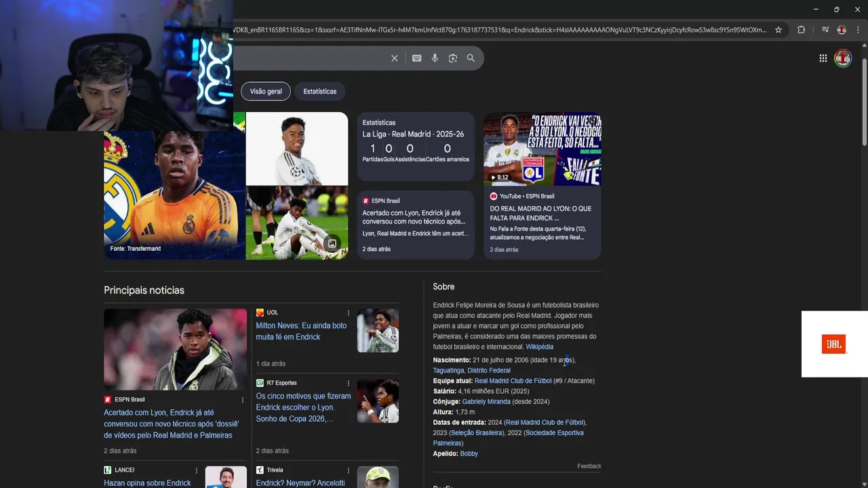
Task: Open Chrome extensions puzzle icon
Action: point(801,30)
